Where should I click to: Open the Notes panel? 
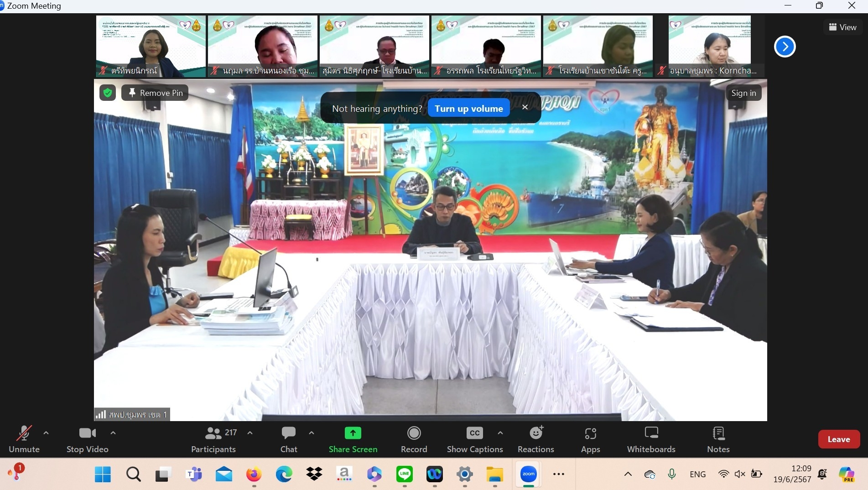tap(718, 439)
